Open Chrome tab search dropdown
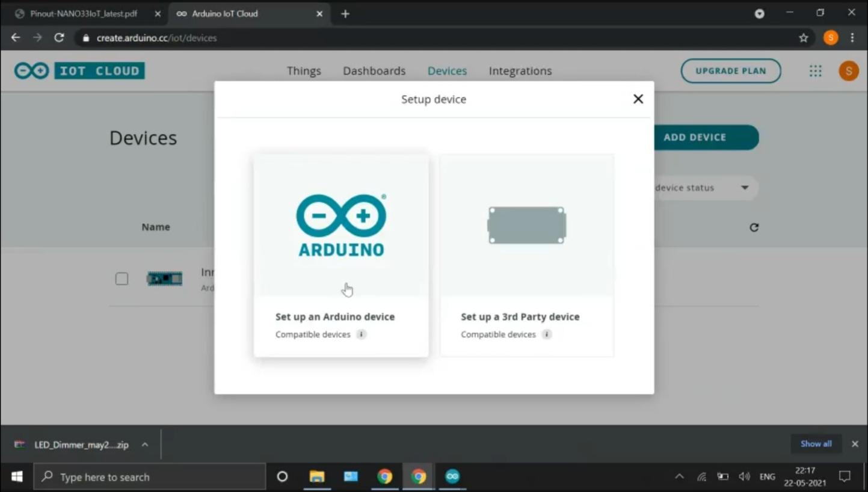This screenshot has height=492, width=868. [760, 13]
